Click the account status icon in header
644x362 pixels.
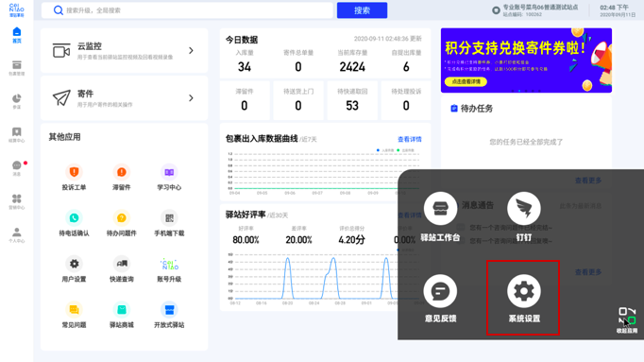point(496,10)
